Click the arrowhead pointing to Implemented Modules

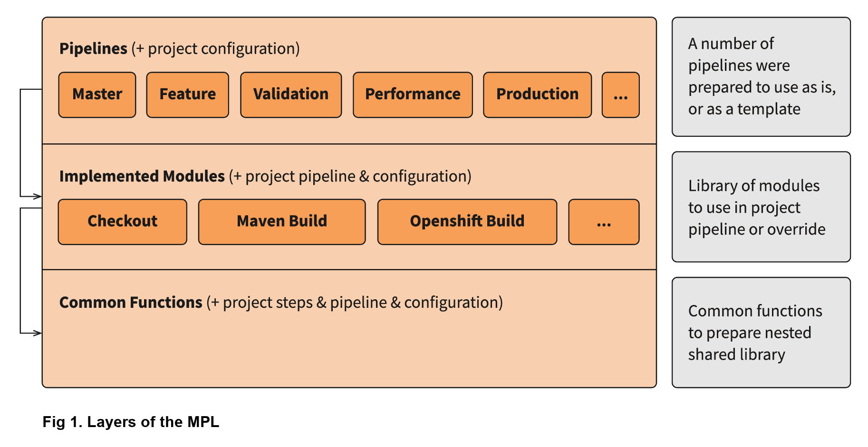pos(37,196)
